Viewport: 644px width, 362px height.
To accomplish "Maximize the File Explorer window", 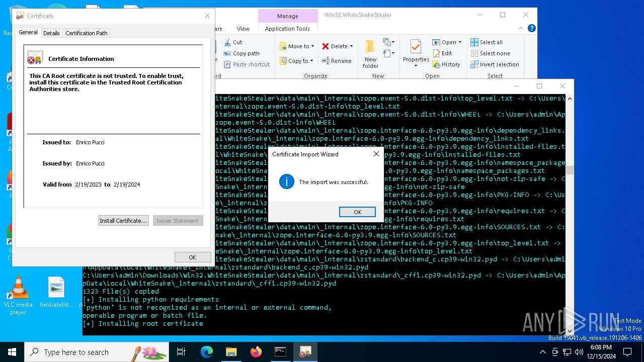I will pos(502,15).
